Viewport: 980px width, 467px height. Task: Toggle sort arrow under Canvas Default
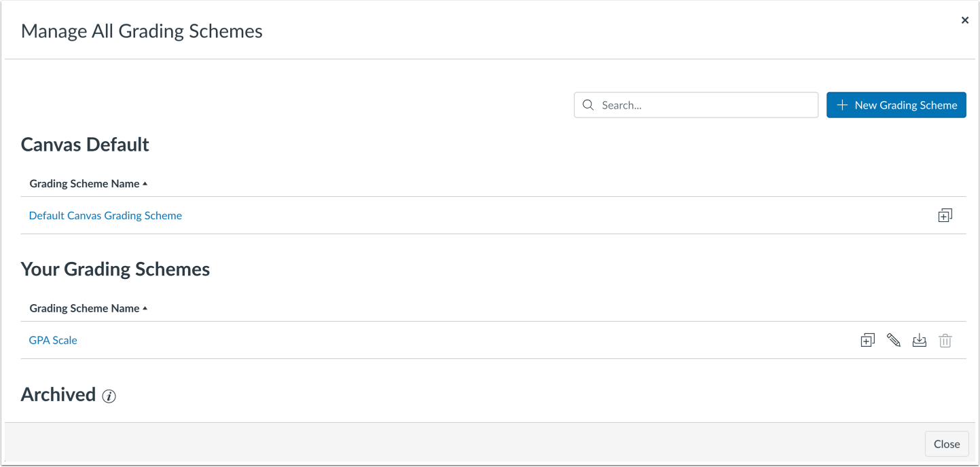[145, 184]
